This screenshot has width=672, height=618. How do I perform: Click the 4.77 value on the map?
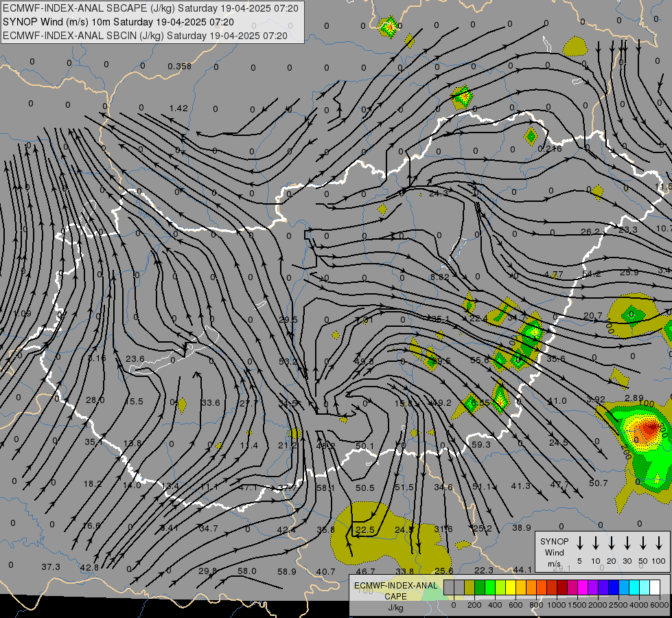click(x=554, y=274)
